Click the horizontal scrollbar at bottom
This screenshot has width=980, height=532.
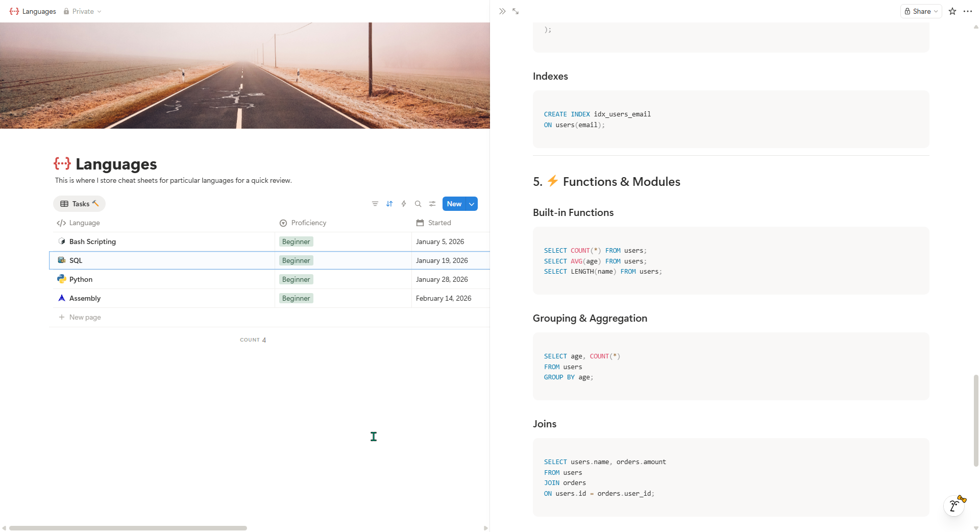click(x=128, y=528)
